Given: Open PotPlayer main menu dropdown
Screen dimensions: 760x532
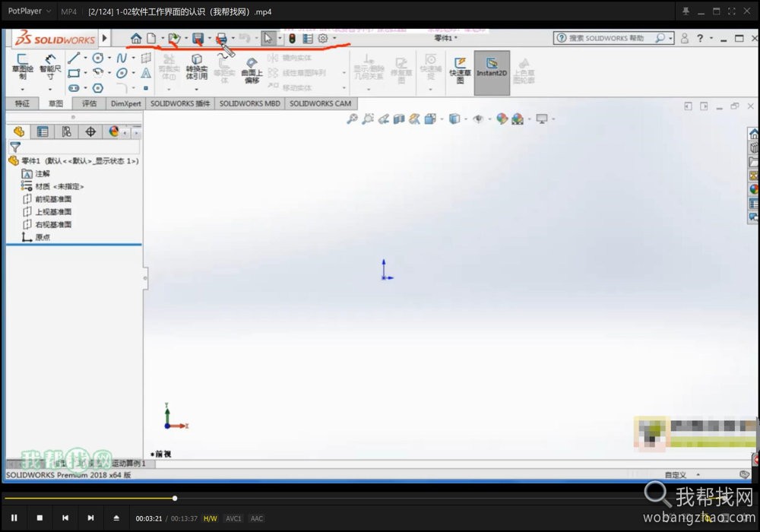Looking at the screenshot, I should click(x=29, y=11).
